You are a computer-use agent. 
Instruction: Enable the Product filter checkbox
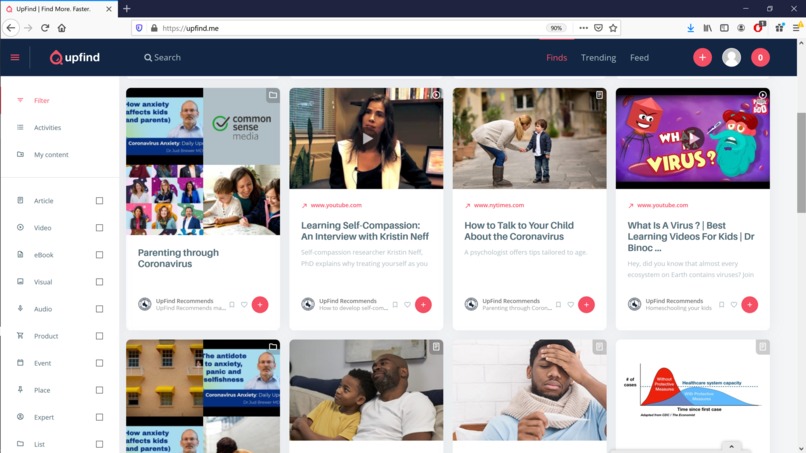pos(99,336)
